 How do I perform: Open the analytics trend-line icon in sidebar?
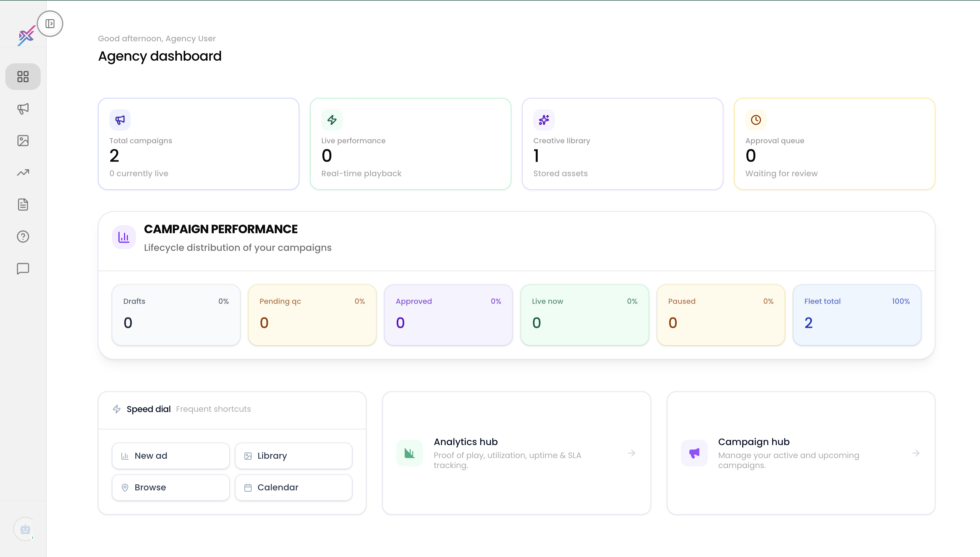coord(23,173)
